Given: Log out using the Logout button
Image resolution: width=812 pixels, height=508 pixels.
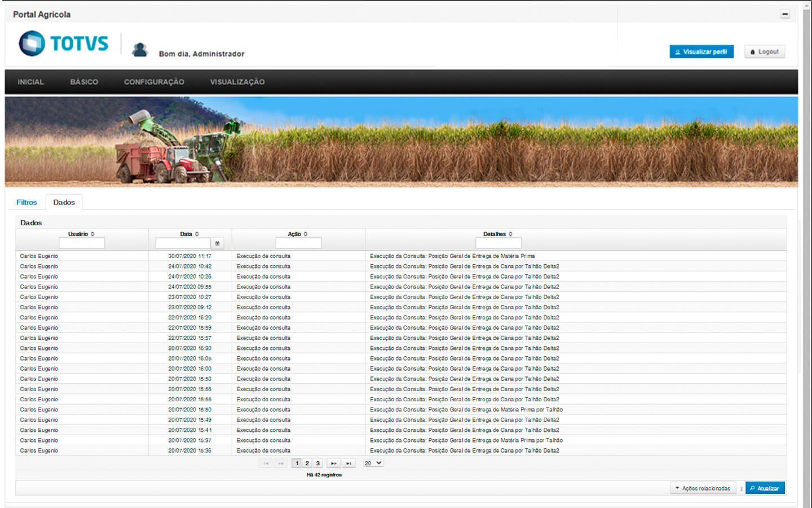Looking at the screenshot, I should 764,51.
